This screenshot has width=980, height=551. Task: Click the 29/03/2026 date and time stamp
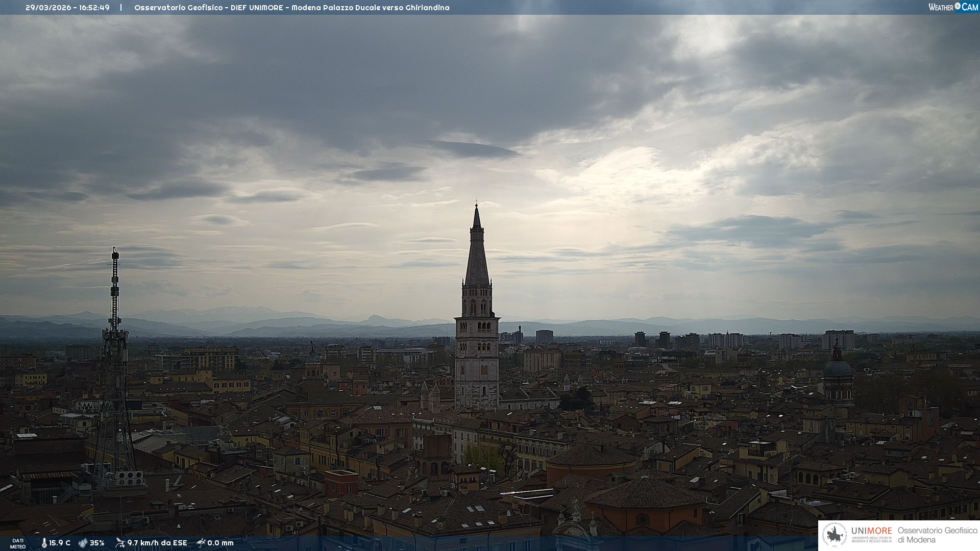point(67,8)
